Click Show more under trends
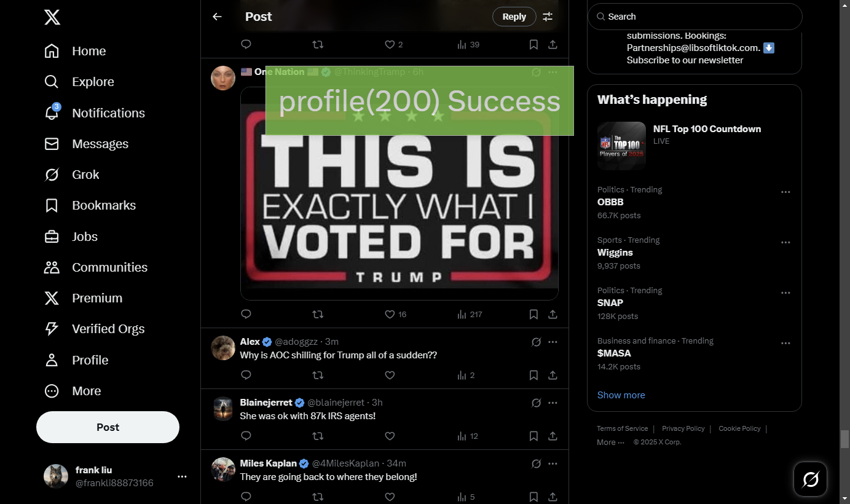This screenshot has height=504, width=850. pyautogui.click(x=621, y=395)
